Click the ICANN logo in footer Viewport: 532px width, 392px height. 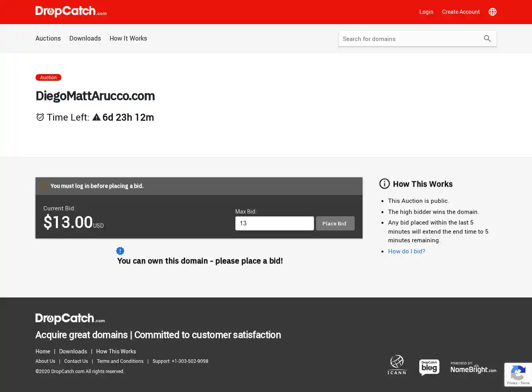[x=396, y=365]
